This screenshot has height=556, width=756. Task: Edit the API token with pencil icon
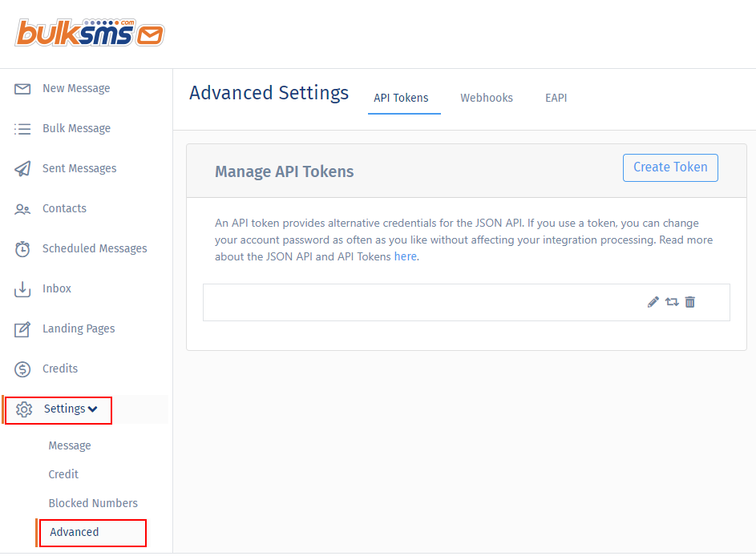(x=653, y=302)
